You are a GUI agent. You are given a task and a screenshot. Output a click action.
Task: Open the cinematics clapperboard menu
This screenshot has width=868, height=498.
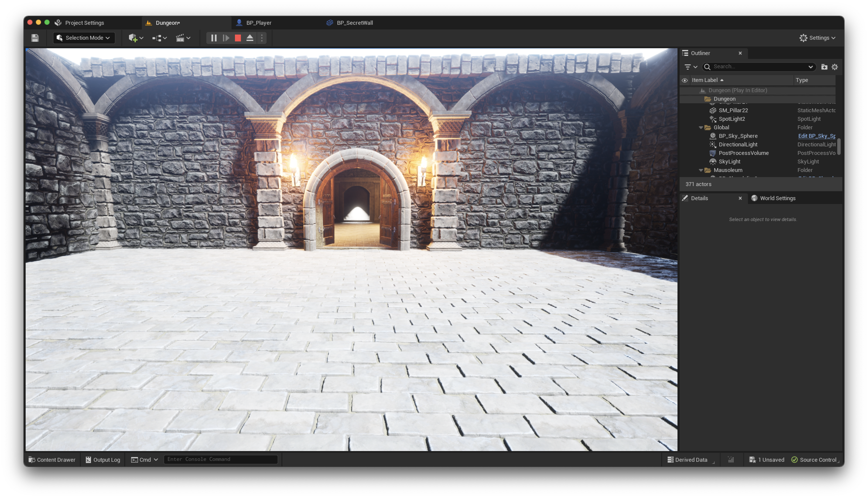(x=183, y=38)
